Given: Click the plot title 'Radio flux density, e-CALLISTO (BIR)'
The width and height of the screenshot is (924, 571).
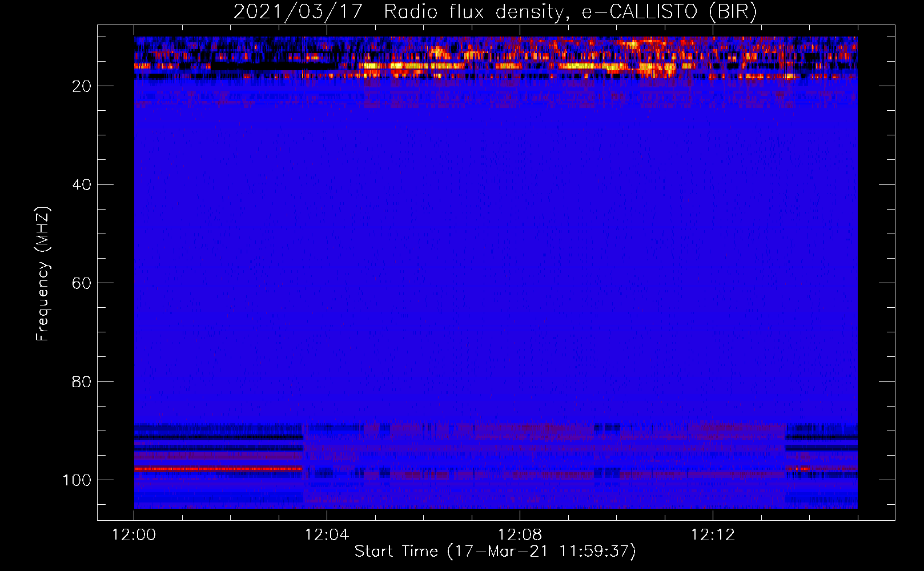Looking at the screenshot, I should coord(570,11).
